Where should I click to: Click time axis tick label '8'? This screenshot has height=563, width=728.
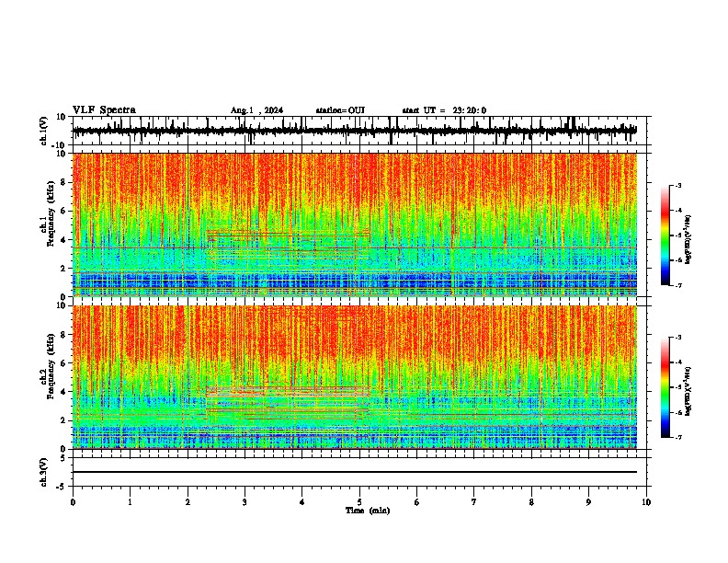pos(531,502)
